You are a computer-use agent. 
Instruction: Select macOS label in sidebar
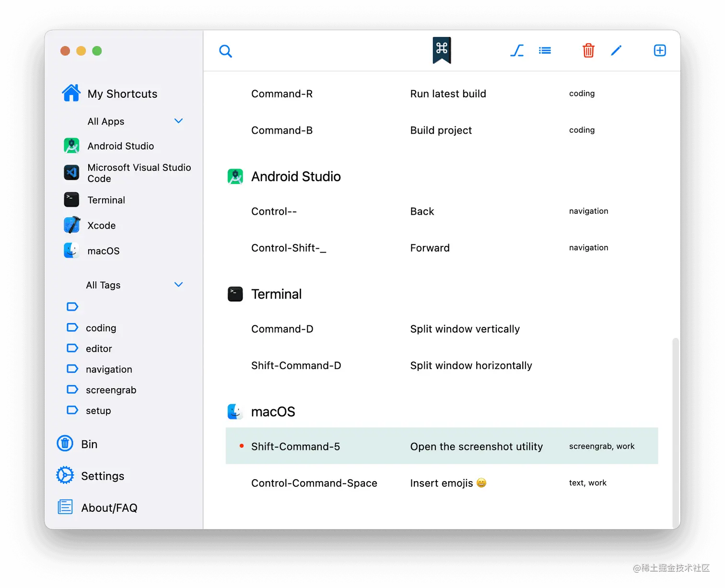pos(103,251)
